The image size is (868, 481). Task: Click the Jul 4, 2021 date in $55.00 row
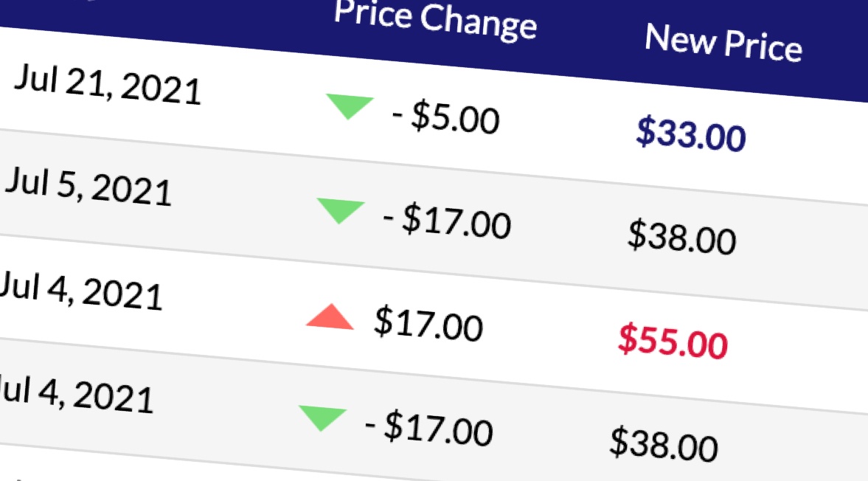click(x=80, y=291)
